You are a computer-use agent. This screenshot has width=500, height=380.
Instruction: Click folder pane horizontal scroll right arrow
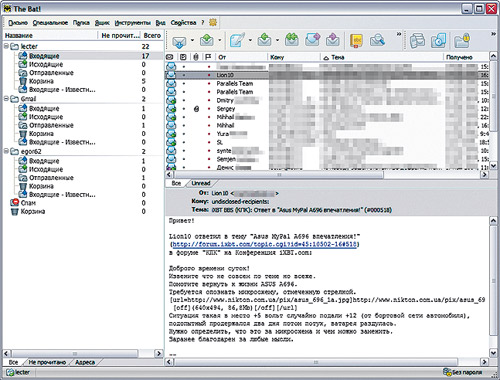pyautogui.click(x=159, y=353)
